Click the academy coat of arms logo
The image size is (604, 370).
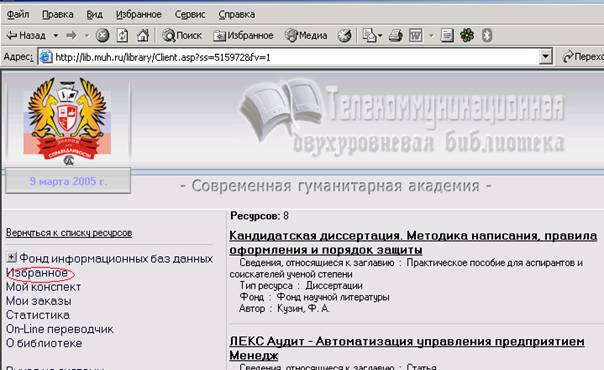tap(67, 121)
